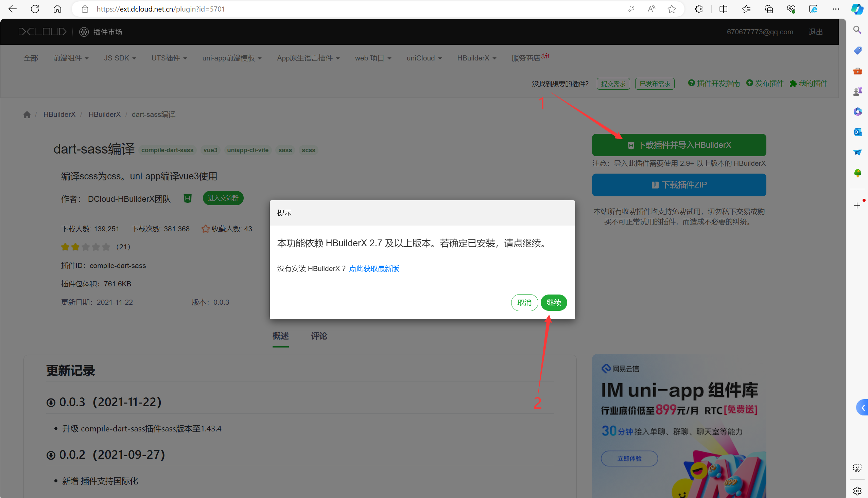
Task: Click the breadcrumb home icon
Action: [27, 114]
